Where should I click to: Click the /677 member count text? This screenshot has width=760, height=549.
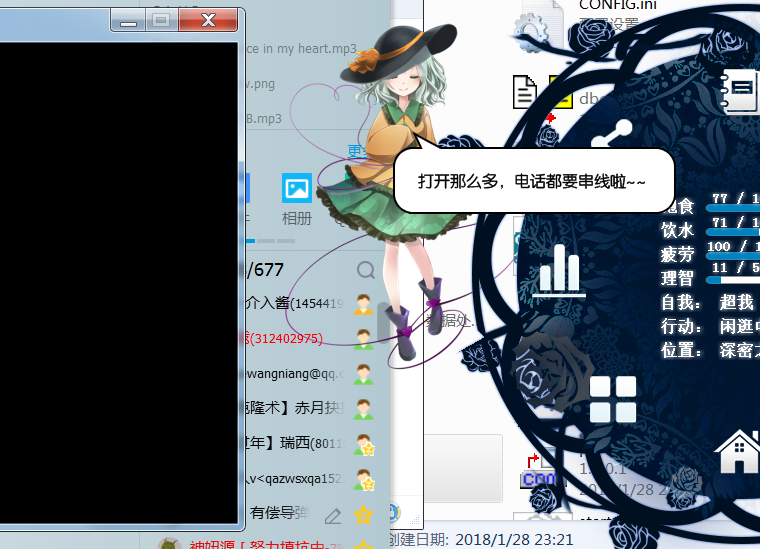265,270
